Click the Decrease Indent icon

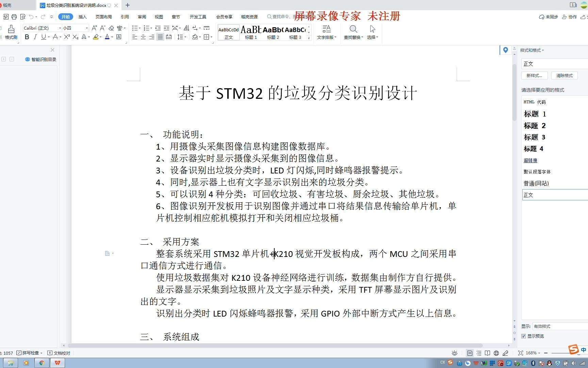pyautogui.click(x=158, y=28)
